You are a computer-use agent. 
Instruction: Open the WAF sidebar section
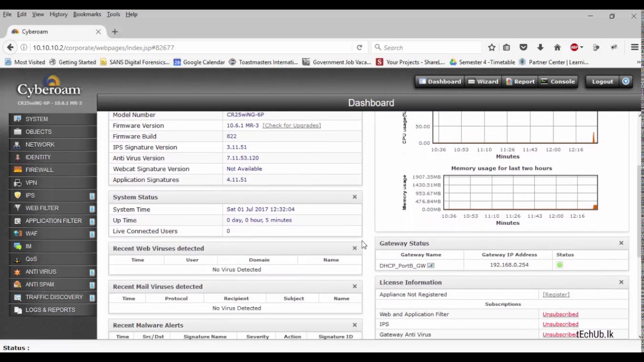[52, 234]
